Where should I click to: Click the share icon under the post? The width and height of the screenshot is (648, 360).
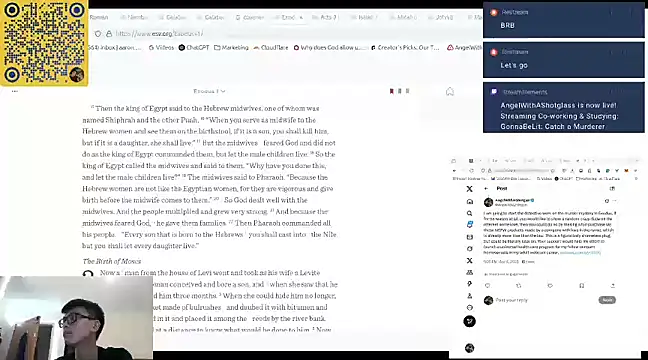point(613,286)
